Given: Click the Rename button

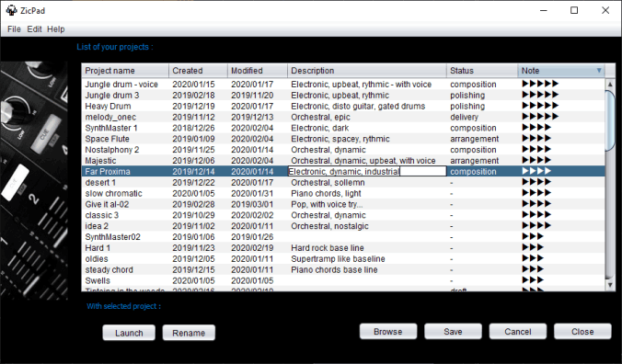Looking at the screenshot, I should click(x=189, y=333).
